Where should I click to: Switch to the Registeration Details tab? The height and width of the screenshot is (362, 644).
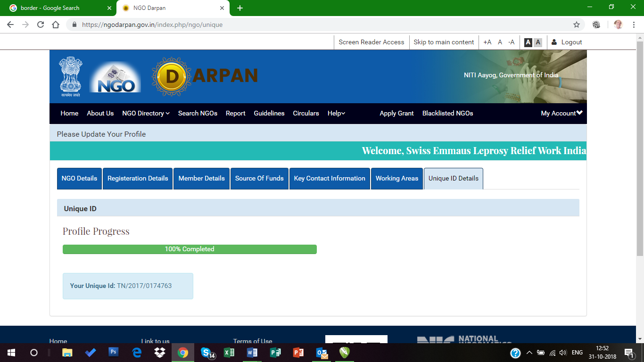[x=138, y=179]
